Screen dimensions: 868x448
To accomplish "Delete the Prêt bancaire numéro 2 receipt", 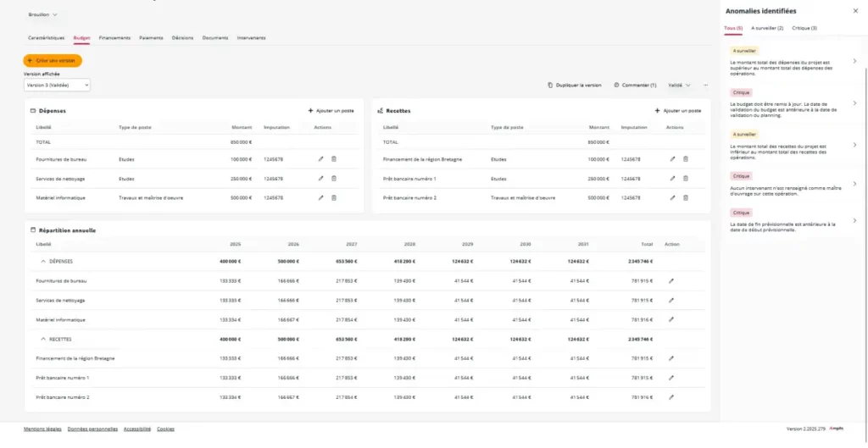I will coord(685,198).
